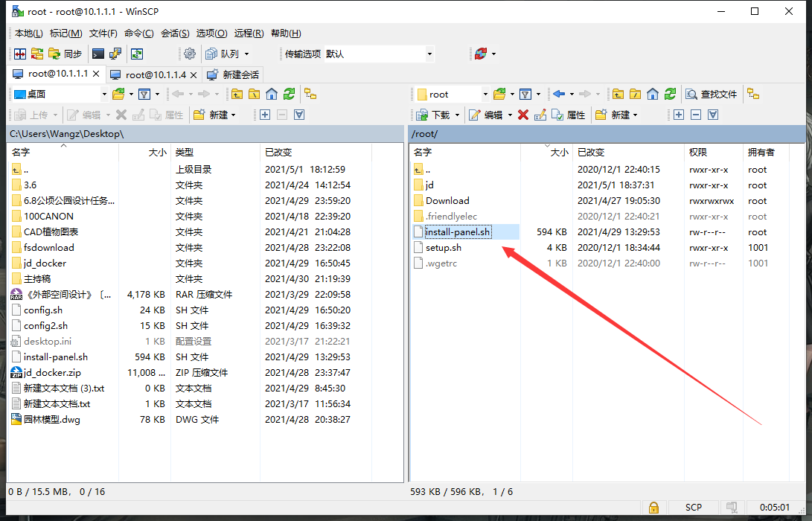Open terminal console icon in toolbar
This screenshot has width=812, height=521.
[97, 54]
